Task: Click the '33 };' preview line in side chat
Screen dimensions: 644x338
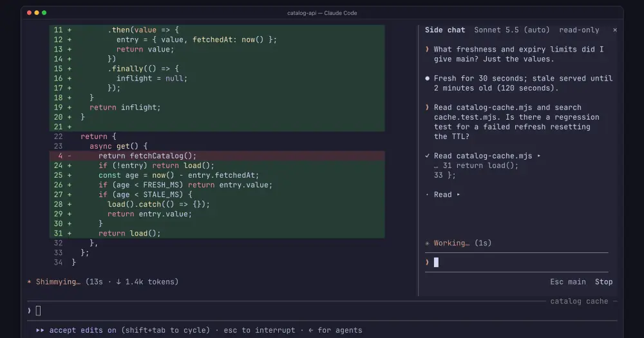Action: tap(445, 175)
